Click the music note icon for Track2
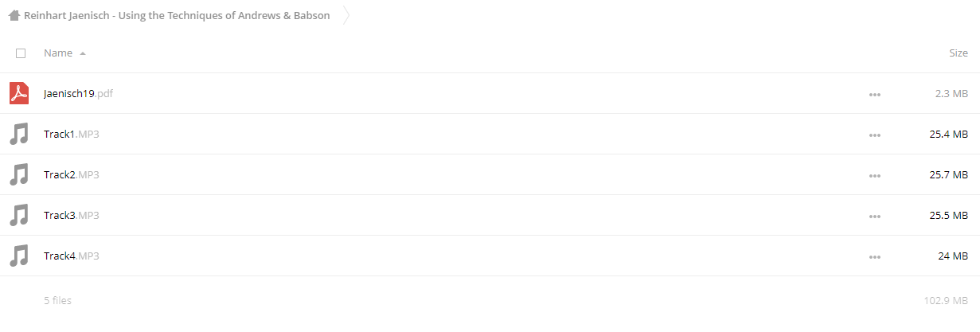This screenshot has width=980, height=332. click(19, 174)
